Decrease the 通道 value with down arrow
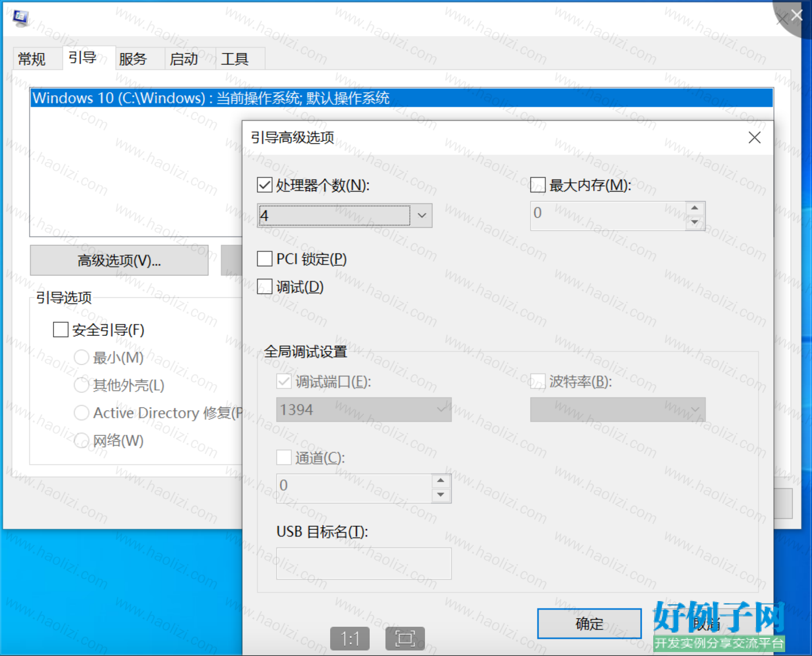Viewport: 812px width, 656px height. pyautogui.click(x=441, y=495)
